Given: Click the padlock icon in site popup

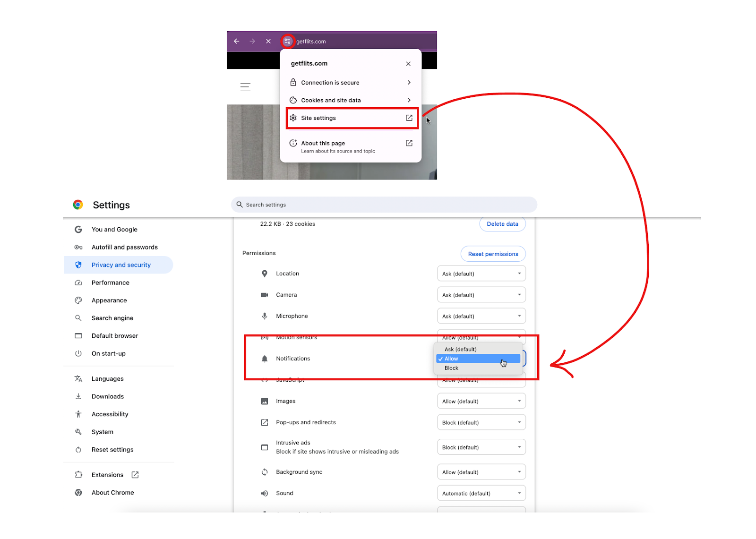Looking at the screenshot, I should coord(293,82).
